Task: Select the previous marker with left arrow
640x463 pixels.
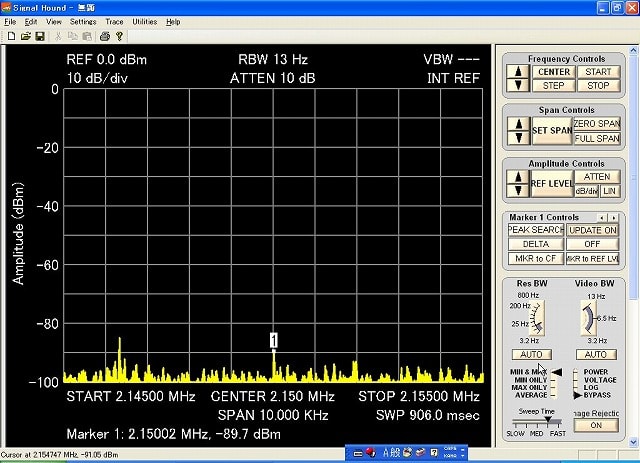Action: pos(602,218)
